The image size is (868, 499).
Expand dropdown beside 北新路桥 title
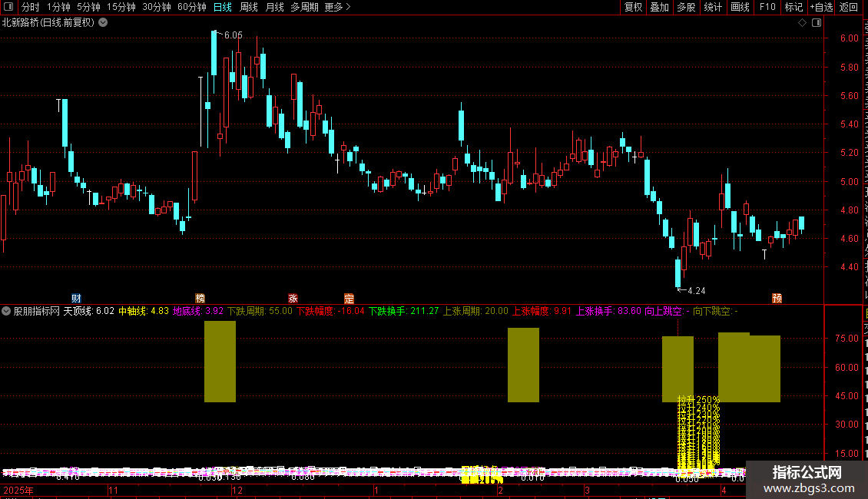(x=103, y=23)
